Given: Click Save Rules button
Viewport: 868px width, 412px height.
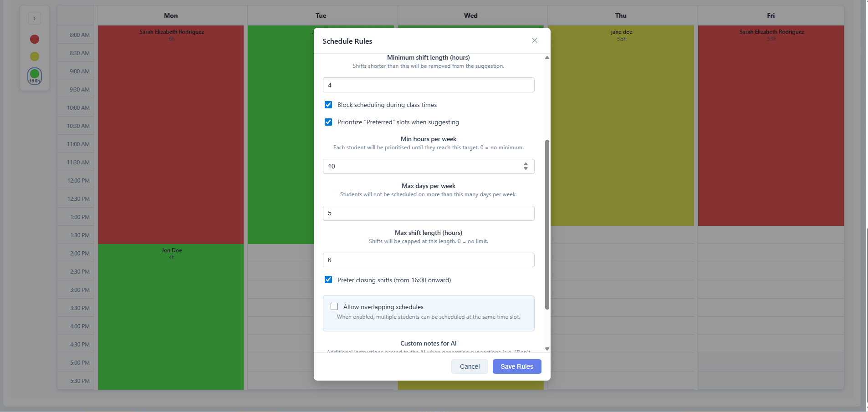Looking at the screenshot, I should pyautogui.click(x=517, y=366).
